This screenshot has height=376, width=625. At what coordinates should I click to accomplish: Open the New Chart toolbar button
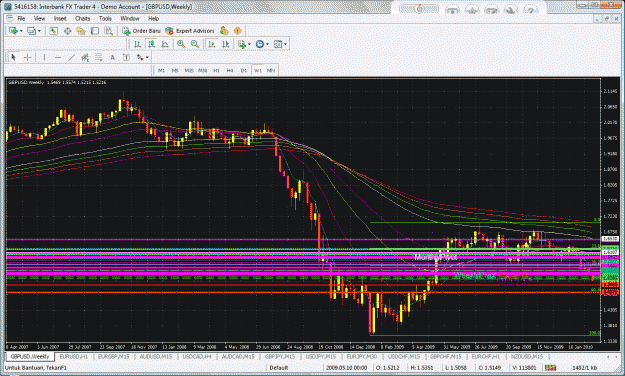coord(13,31)
